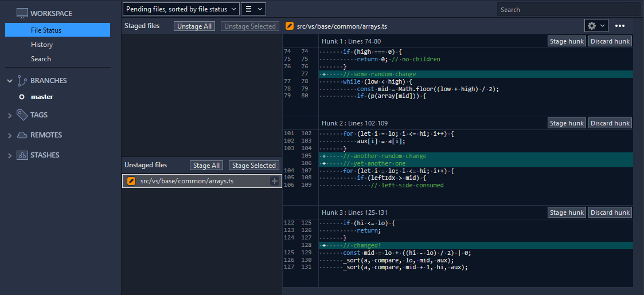Screen dimensions: 644x295
Task: Click the 'Unstaged files' label
Action: pos(146,165)
